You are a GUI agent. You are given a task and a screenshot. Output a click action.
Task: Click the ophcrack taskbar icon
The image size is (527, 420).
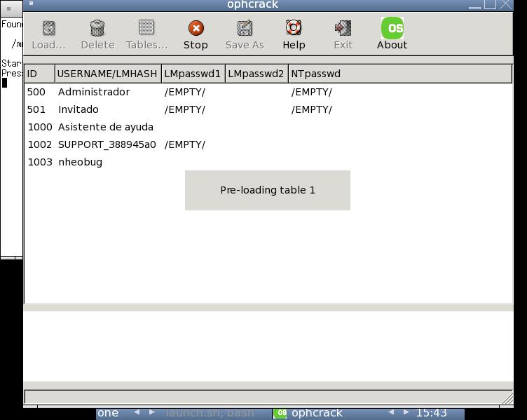pyautogui.click(x=280, y=413)
